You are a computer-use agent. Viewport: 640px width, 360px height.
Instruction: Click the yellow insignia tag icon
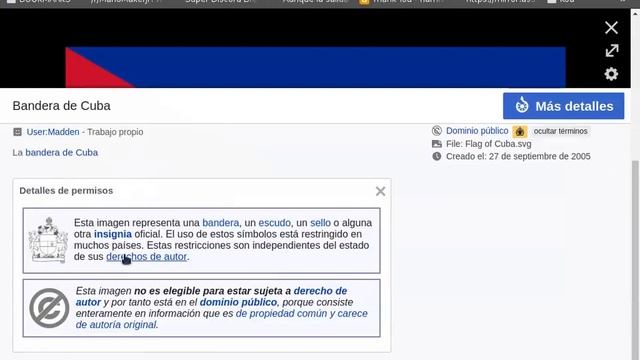(520, 131)
